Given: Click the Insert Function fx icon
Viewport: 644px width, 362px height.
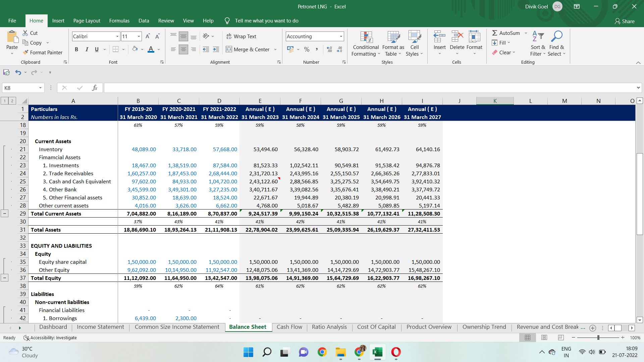Looking at the screenshot, I should [x=95, y=88].
